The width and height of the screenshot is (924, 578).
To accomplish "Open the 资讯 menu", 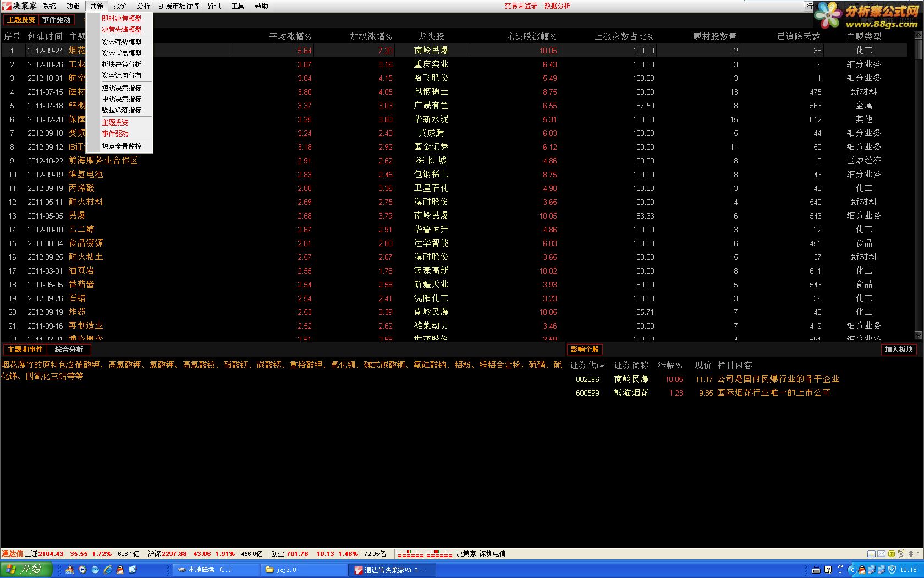I will [x=214, y=6].
